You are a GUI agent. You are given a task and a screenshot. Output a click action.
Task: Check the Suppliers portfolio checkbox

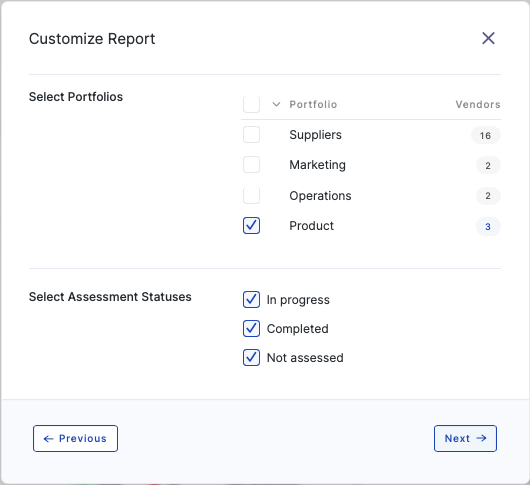[251, 135]
